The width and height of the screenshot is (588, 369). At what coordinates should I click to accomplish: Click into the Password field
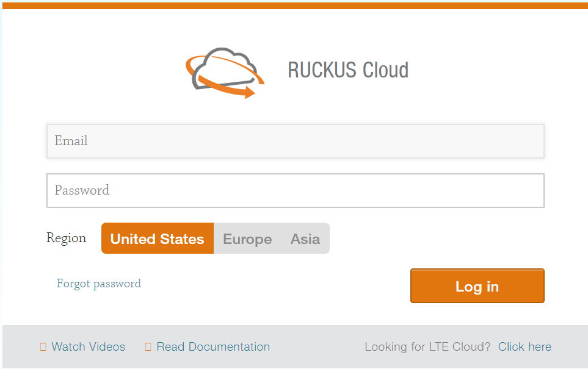[x=295, y=190]
